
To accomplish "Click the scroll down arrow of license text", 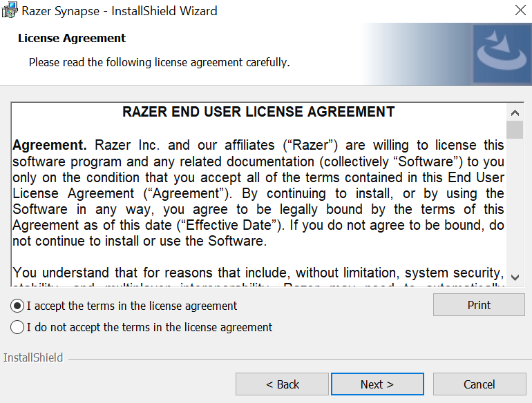I will click(x=515, y=277).
